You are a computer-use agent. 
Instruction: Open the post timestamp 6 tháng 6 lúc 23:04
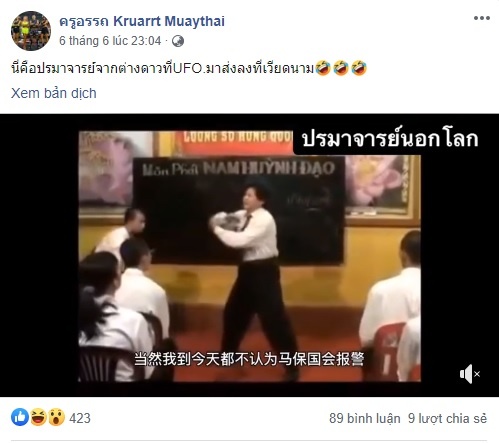tap(110, 41)
